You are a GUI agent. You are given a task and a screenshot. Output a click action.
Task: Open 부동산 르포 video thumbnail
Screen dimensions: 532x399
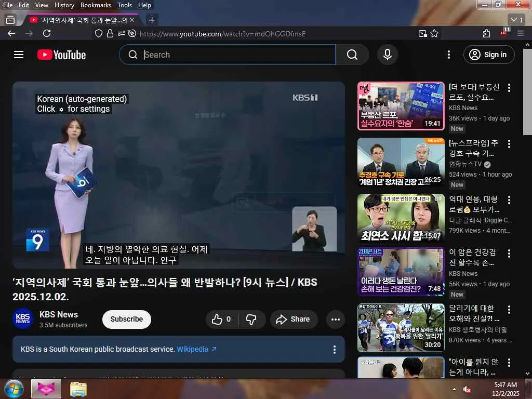[401, 106]
